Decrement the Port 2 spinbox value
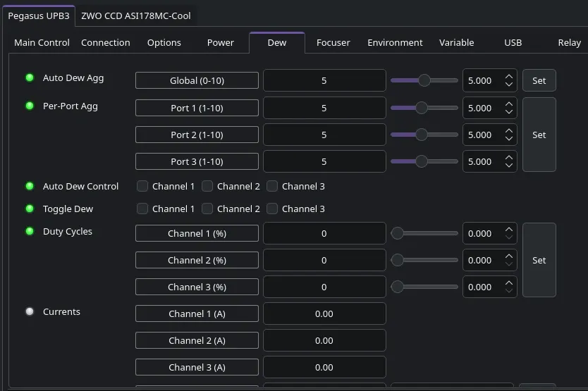Screen dimensions: 588x391 pyautogui.click(x=509, y=139)
